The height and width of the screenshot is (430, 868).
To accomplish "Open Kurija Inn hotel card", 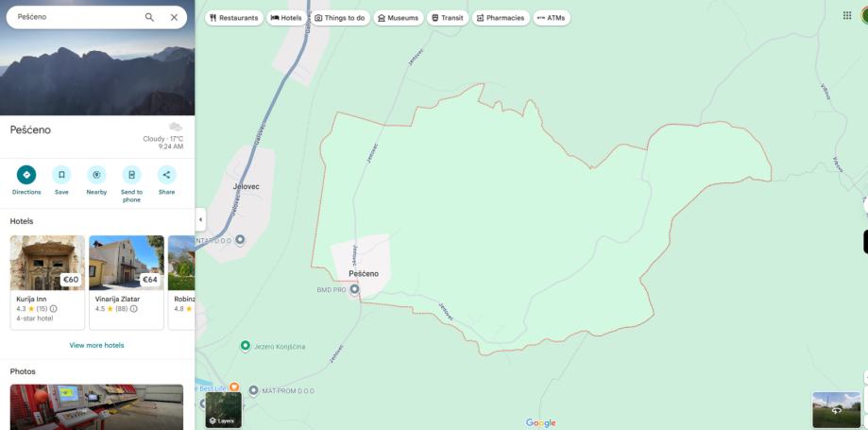I will pos(47,283).
